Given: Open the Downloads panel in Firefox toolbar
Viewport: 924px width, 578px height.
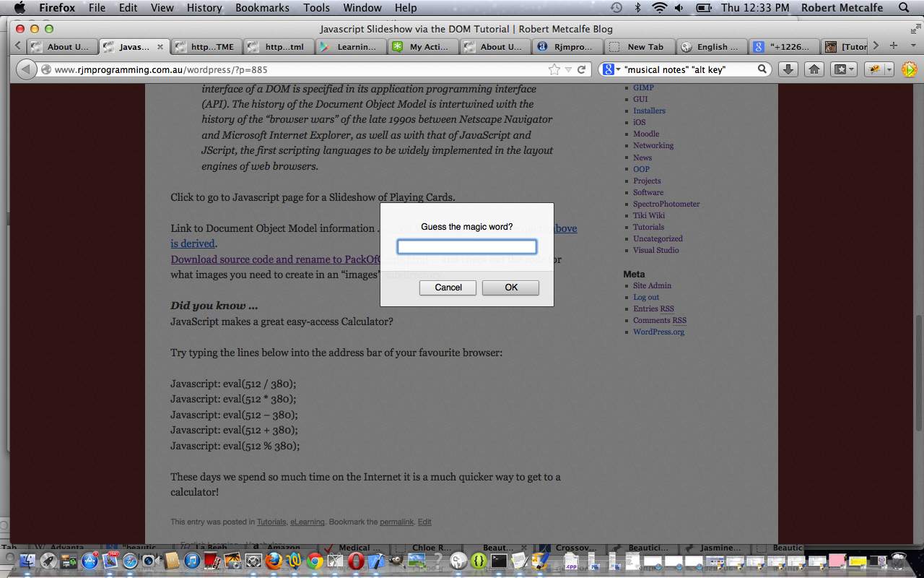Looking at the screenshot, I should pos(788,69).
